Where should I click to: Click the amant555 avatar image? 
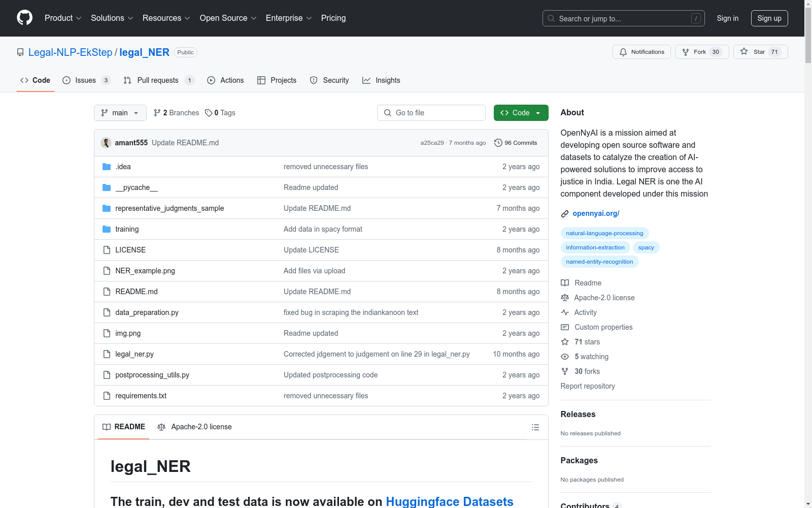[x=106, y=143]
